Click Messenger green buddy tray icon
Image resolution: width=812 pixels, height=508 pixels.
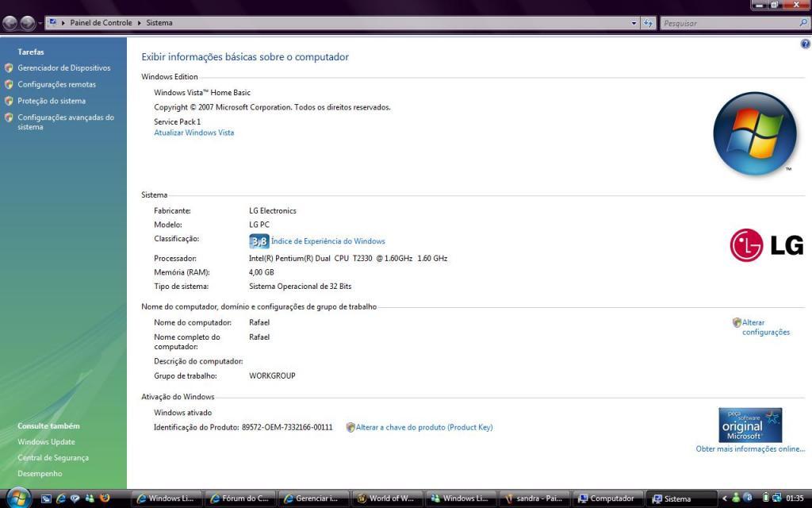[737, 498]
